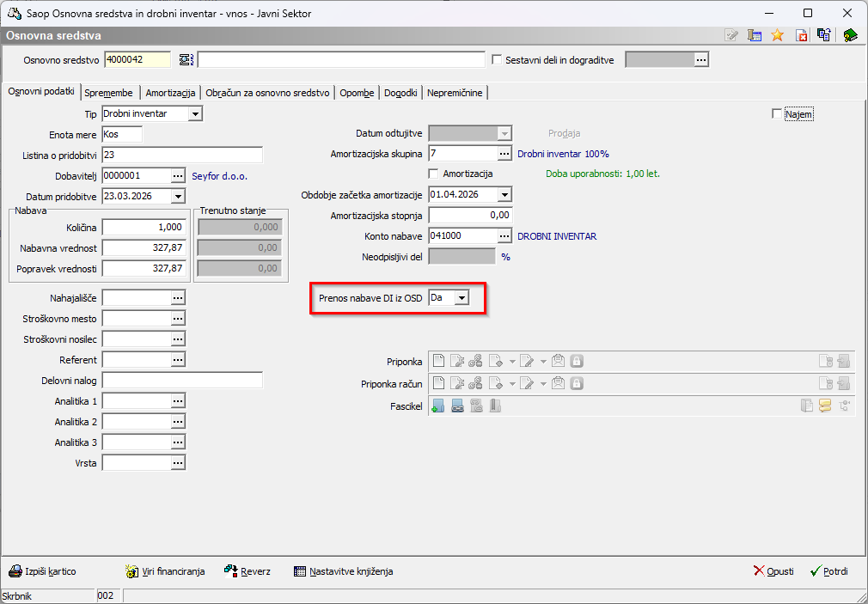Toggle Sestavni deli in dograditve checkbox

497,60
